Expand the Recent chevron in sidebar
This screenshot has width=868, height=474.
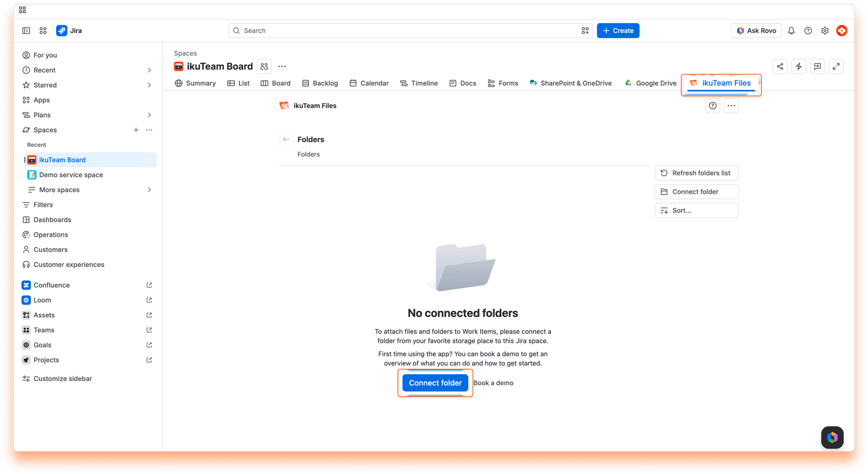tap(149, 70)
